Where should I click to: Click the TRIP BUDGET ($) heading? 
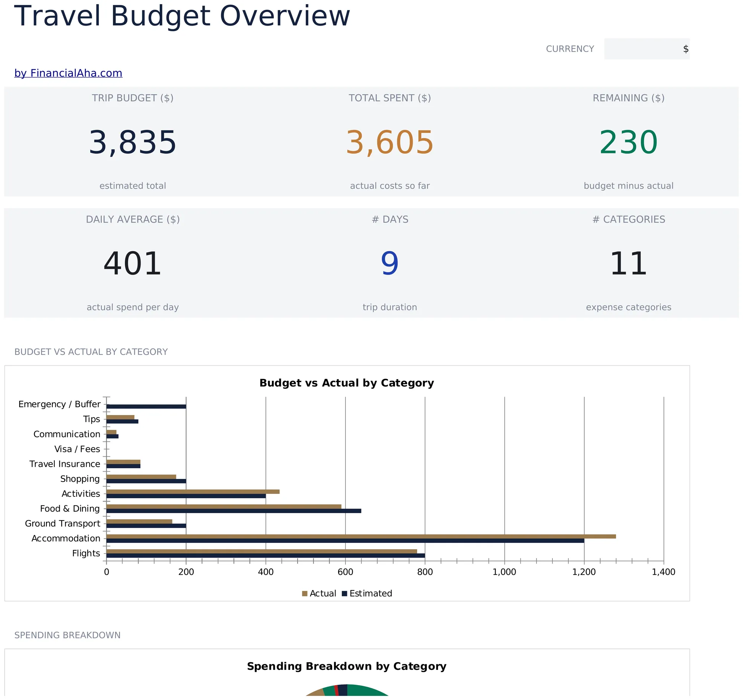point(133,98)
